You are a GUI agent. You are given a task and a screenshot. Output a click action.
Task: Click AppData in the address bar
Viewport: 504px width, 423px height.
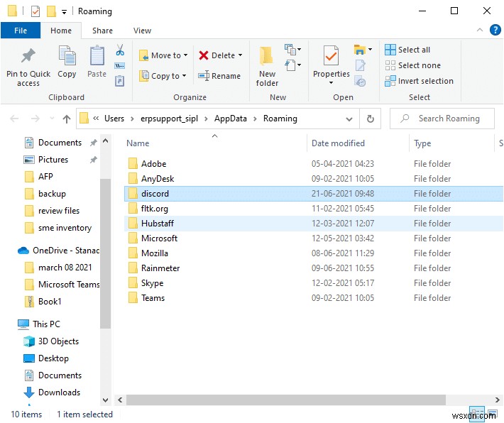tap(231, 119)
